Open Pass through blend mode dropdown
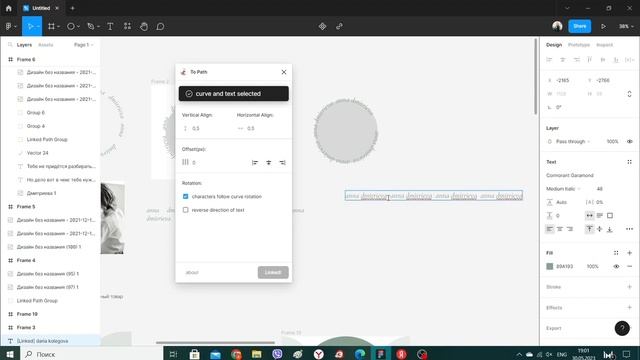This screenshot has height=360, width=640. pos(573,142)
